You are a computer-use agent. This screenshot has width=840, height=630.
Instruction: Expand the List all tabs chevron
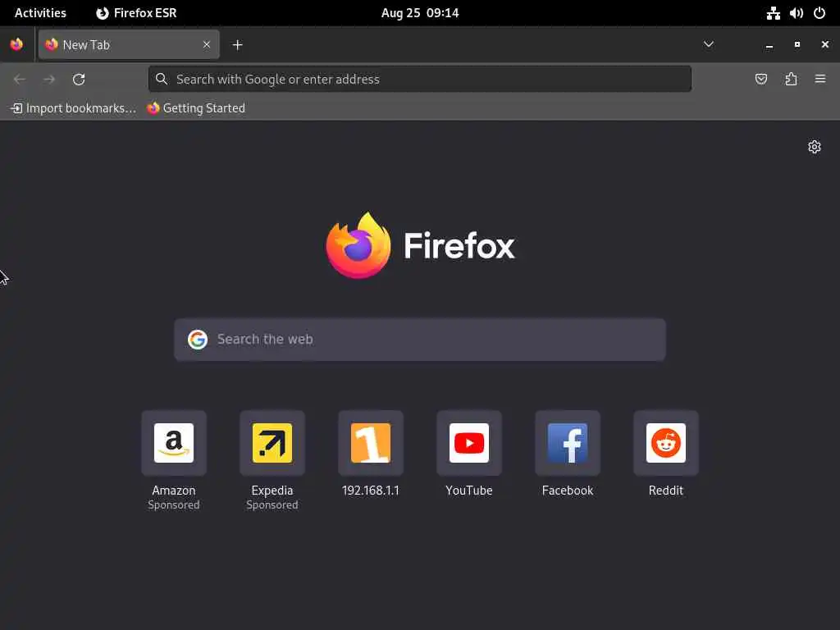click(708, 44)
